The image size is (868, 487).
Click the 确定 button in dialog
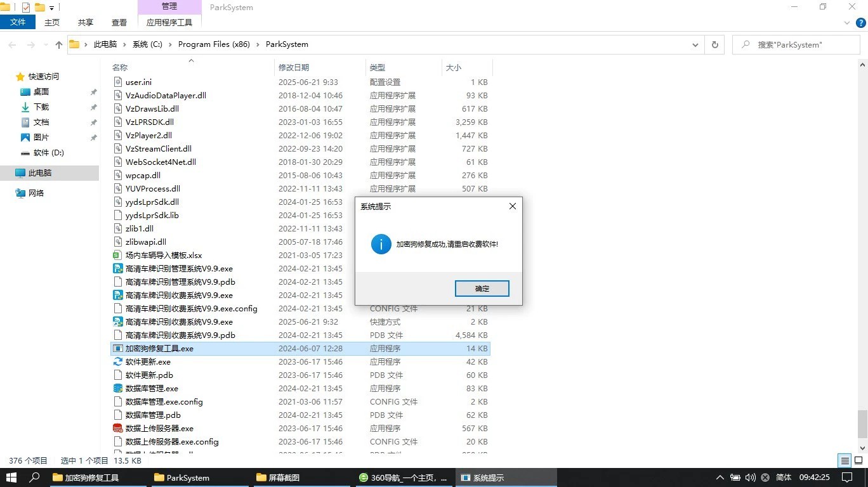482,289
